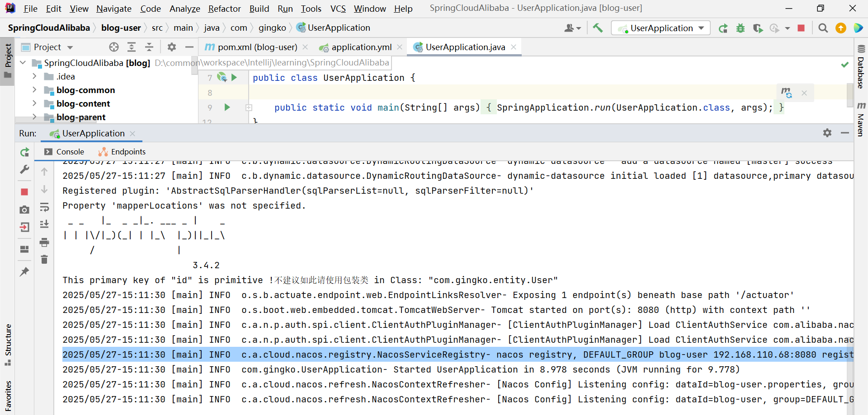Click the highlighted NacosServiceRegistry log line
This screenshot has width=868, height=415.
click(458, 354)
